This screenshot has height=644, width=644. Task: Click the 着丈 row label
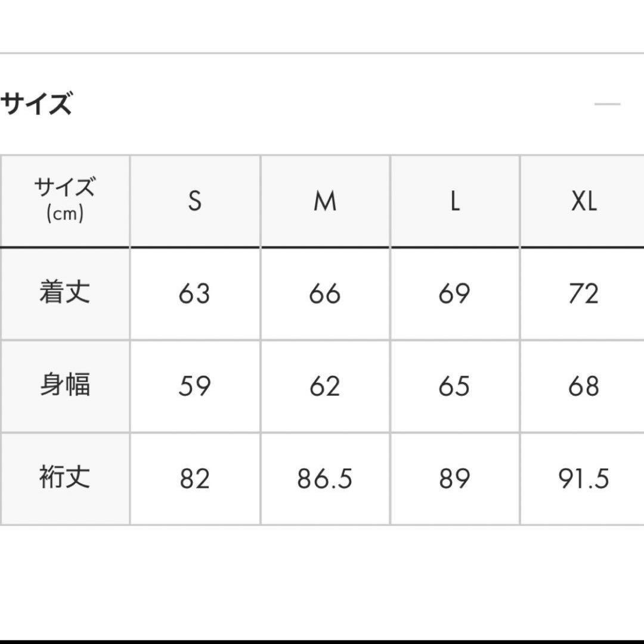66,292
